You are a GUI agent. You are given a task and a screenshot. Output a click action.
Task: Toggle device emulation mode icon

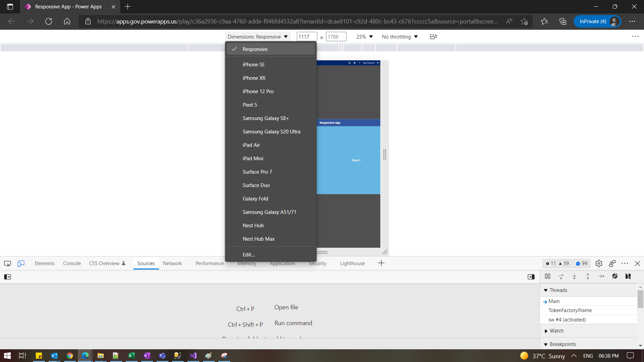21,263
